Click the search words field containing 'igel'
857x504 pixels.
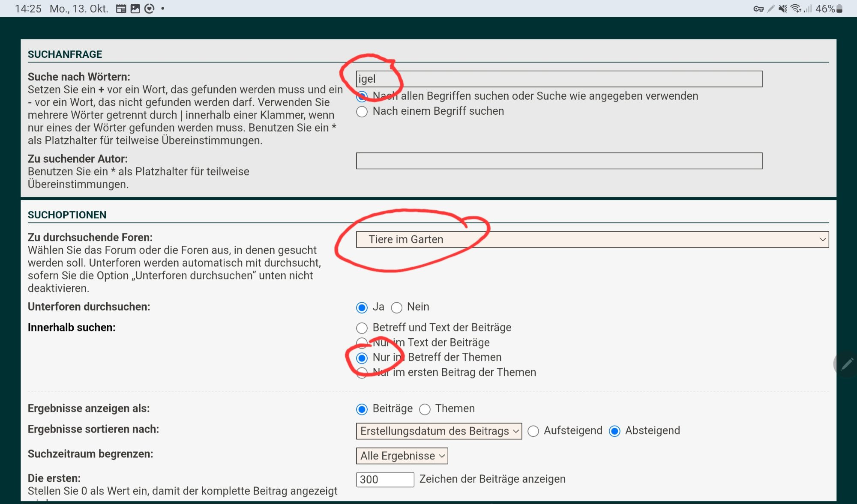coord(559,79)
